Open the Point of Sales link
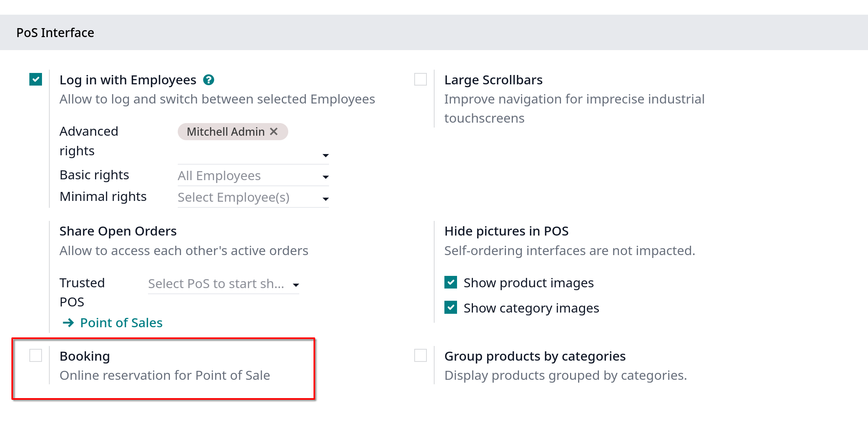Screen dimensions: 868x423 pyautogui.click(x=121, y=323)
